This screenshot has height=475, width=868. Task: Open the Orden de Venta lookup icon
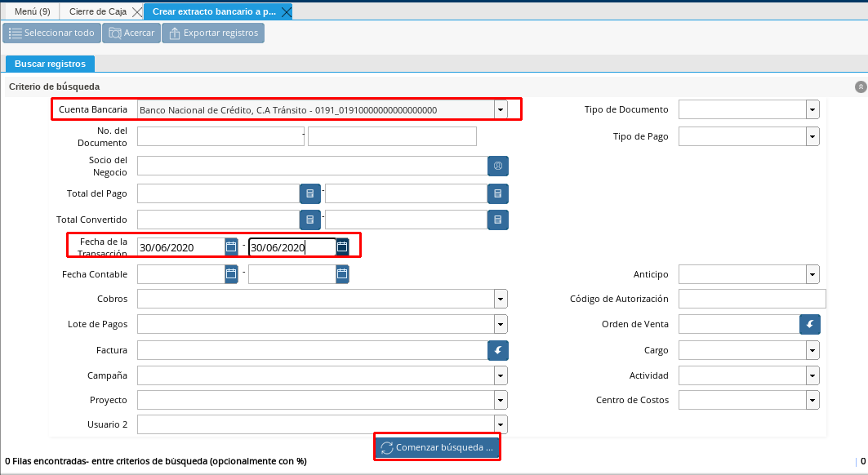coord(810,324)
